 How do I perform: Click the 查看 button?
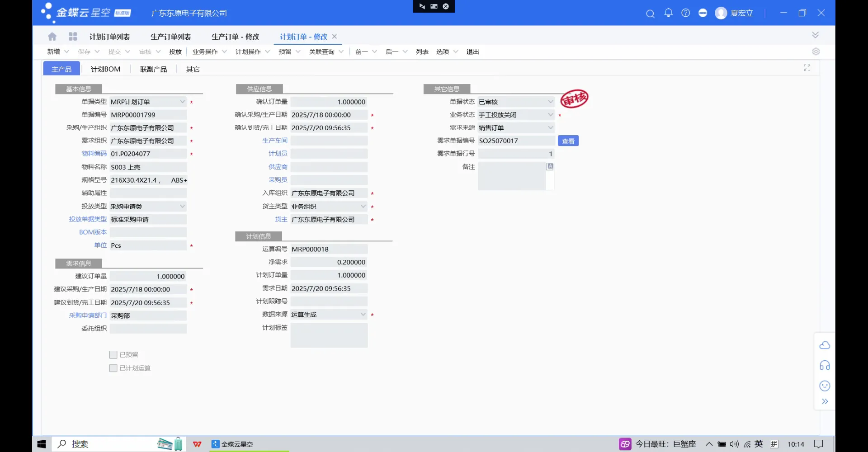[568, 141]
